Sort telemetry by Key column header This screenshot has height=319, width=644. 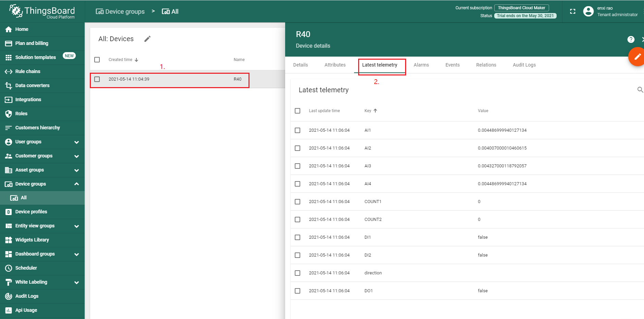click(368, 111)
